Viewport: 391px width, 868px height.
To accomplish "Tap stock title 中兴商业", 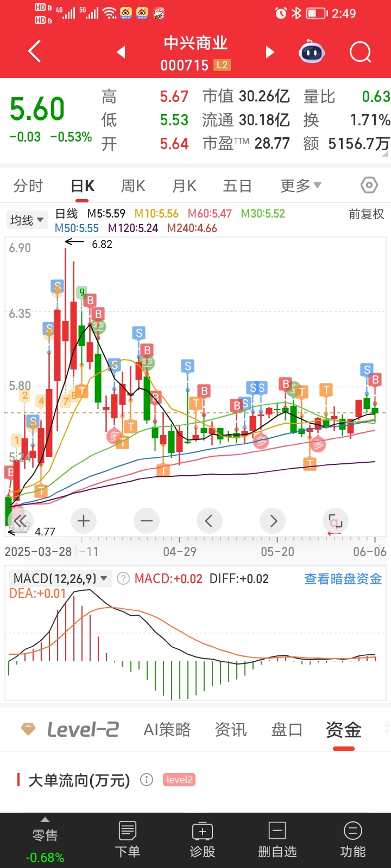I will (x=195, y=43).
